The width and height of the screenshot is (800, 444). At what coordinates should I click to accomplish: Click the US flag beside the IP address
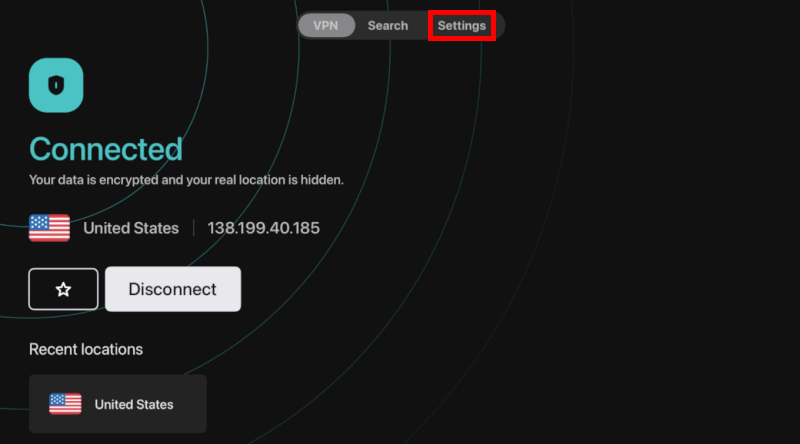[x=49, y=228]
